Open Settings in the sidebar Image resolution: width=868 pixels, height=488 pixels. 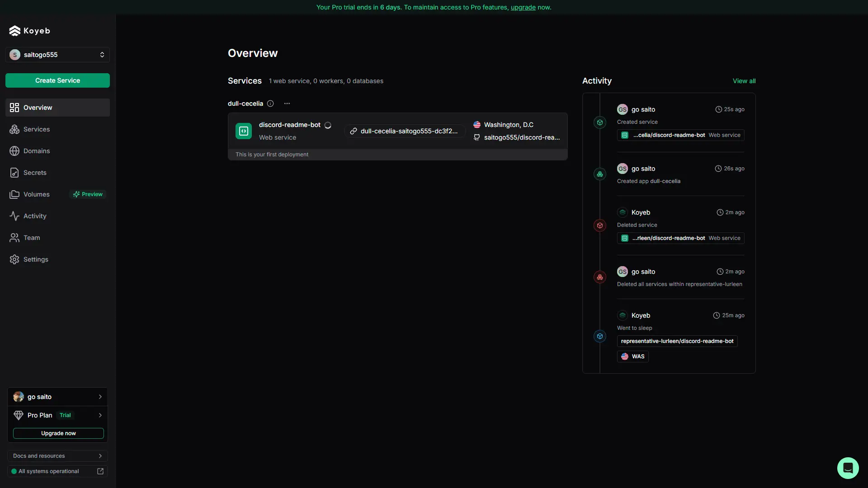pos(57,259)
